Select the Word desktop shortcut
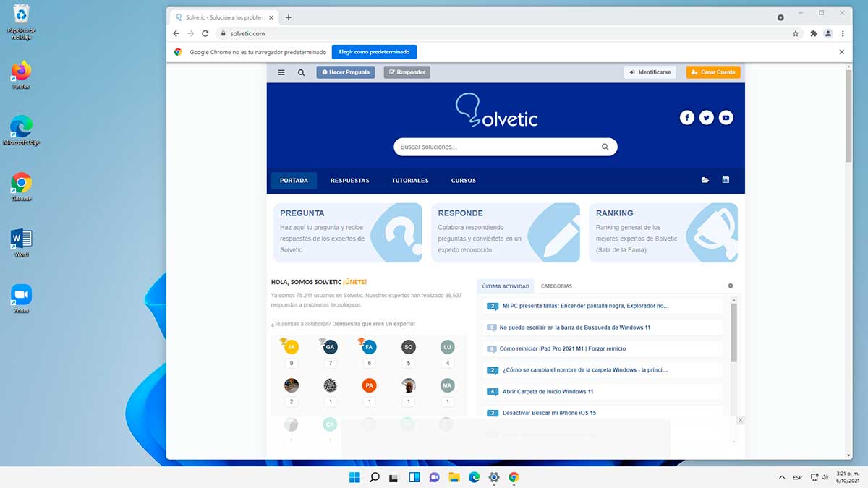The height and width of the screenshot is (488, 868). click(x=21, y=243)
